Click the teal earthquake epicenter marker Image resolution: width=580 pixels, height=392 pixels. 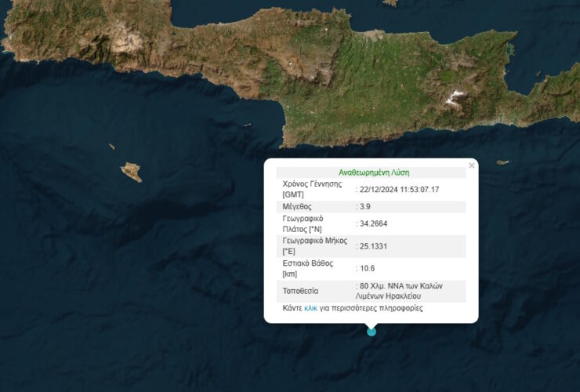pyautogui.click(x=372, y=331)
